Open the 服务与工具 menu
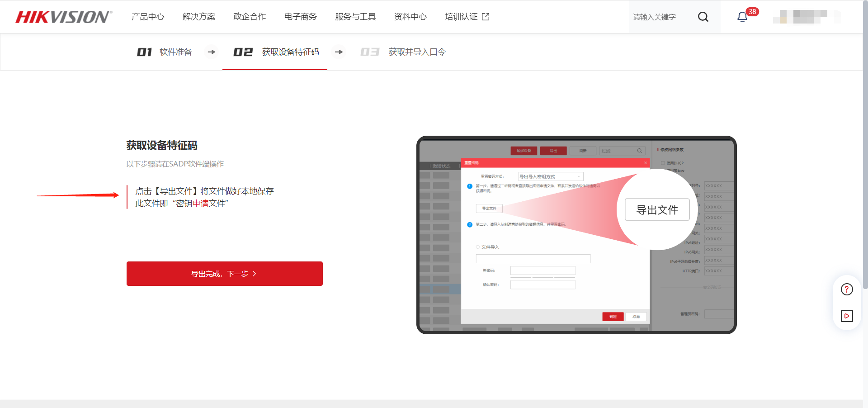Image resolution: width=868 pixels, height=408 pixels. (x=355, y=17)
